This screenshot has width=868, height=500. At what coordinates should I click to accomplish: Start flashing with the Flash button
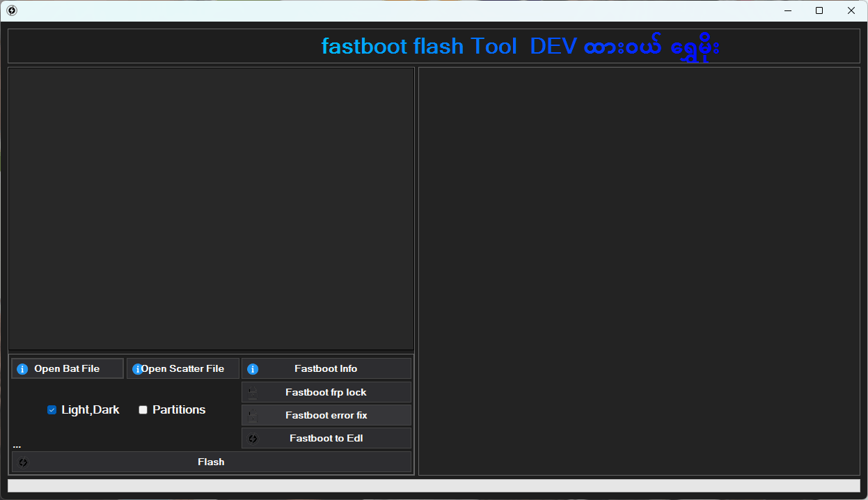click(211, 462)
